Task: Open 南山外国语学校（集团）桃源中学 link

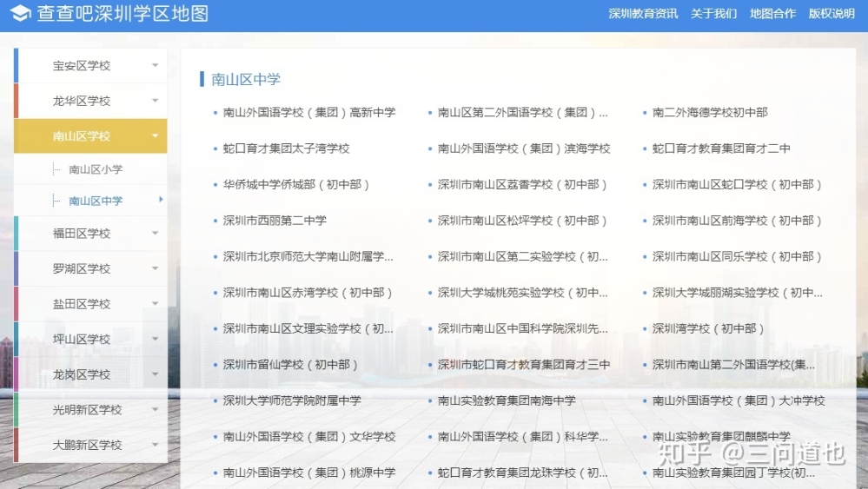Action: pos(309,472)
